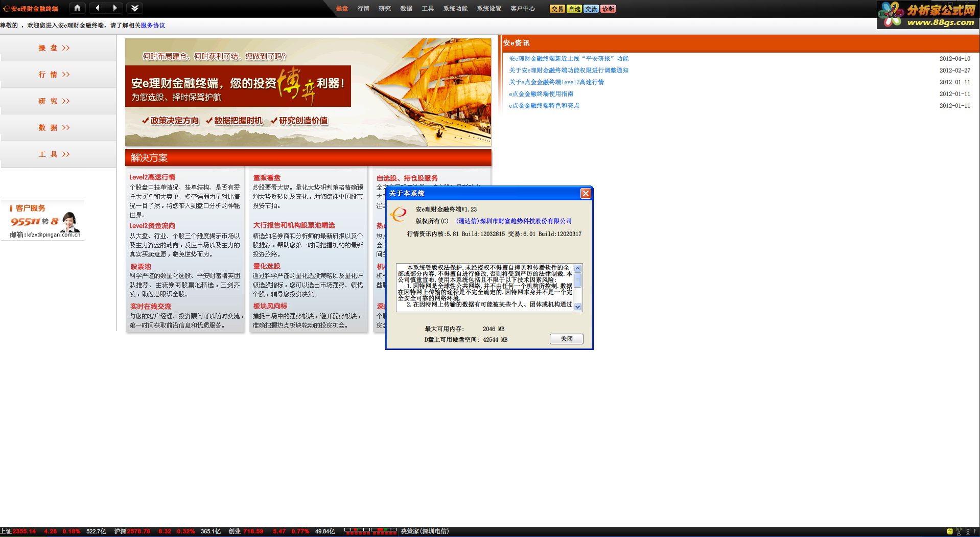This screenshot has height=537, width=980.
Task: Navigate back with the left arrow
Action: (98, 8)
